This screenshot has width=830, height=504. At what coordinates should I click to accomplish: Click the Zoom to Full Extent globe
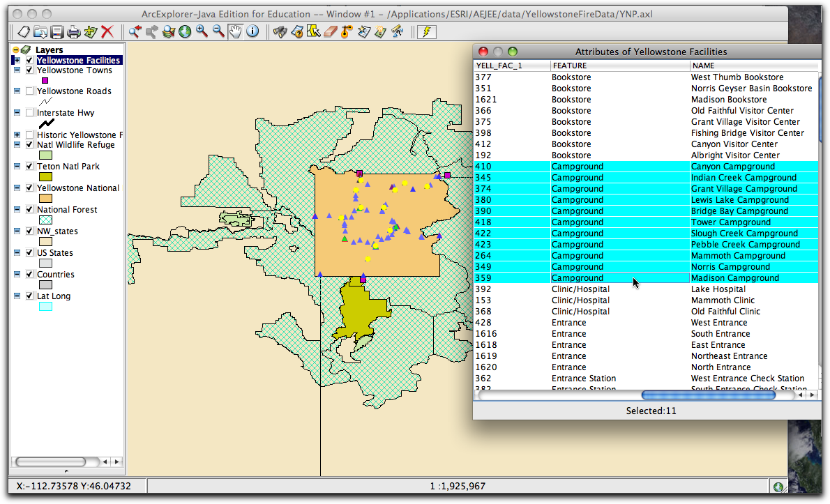pyautogui.click(x=185, y=31)
